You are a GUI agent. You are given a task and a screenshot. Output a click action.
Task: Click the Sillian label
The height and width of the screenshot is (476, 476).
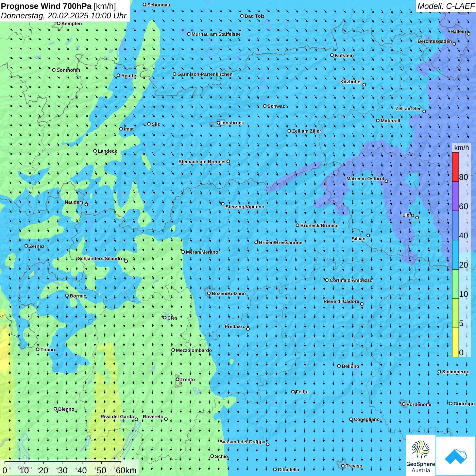[358, 239]
